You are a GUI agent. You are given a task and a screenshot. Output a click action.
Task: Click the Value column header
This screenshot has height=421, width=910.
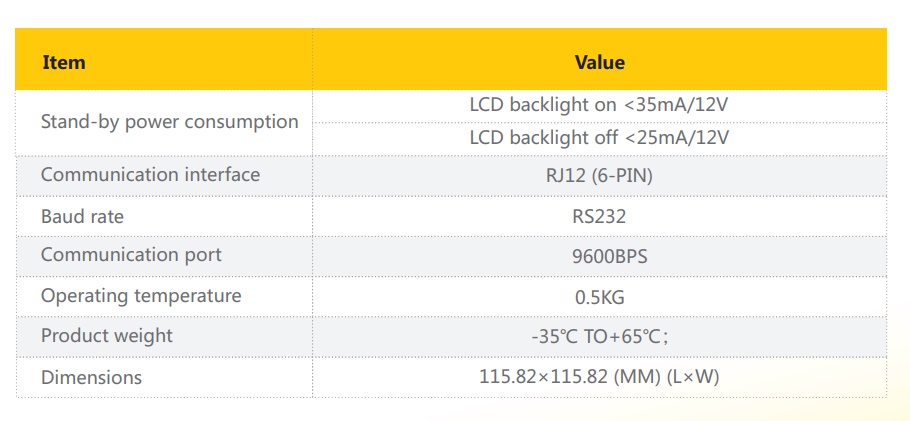click(600, 62)
